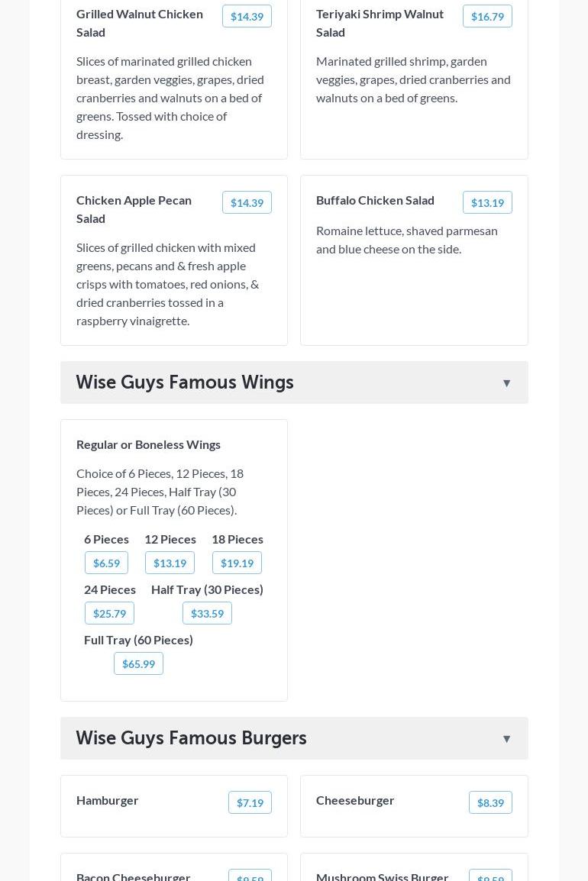Pick the 12 Pieces wings $13.19 option
This screenshot has height=881, width=588.
point(170,563)
